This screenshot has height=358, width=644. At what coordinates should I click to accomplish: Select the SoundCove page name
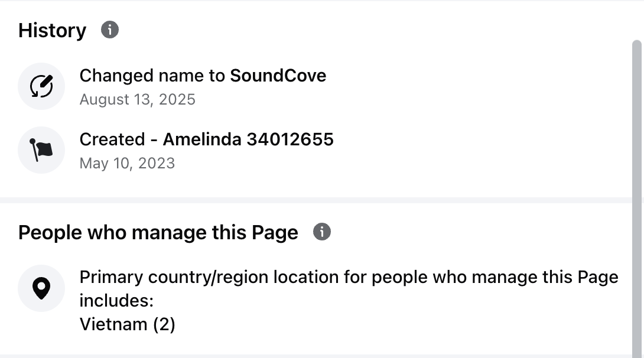tap(278, 76)
